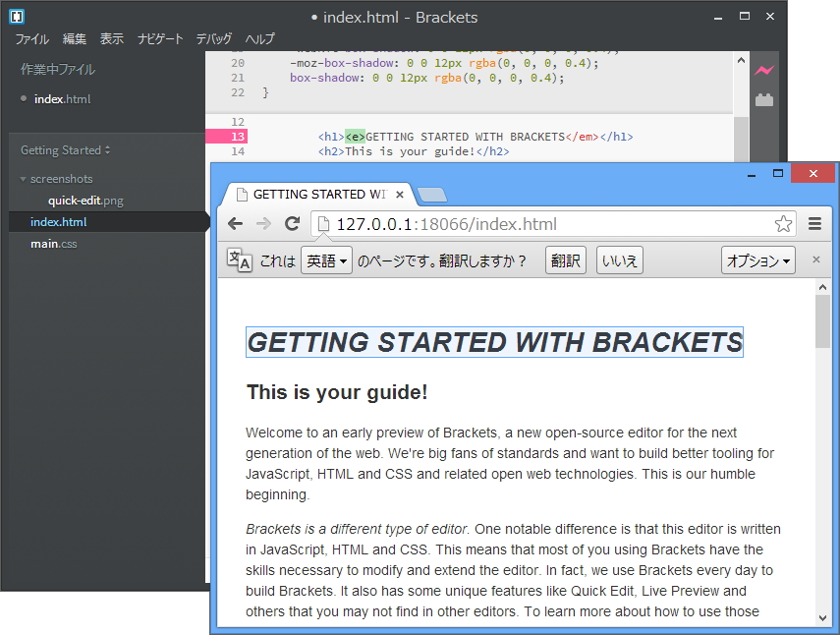
Task: Click the Brackets main editor scrollbar thumb
Action: (x=742, y=140)
